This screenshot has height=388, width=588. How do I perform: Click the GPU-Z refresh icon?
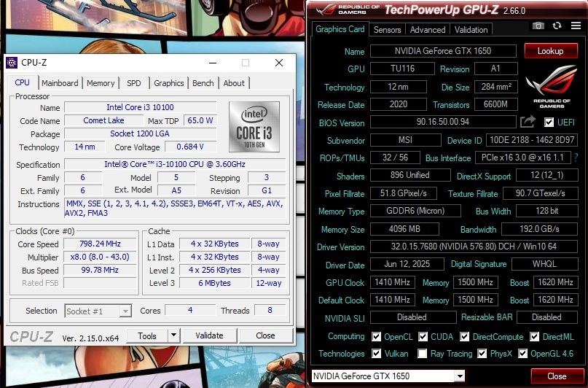tap(557, 26)
